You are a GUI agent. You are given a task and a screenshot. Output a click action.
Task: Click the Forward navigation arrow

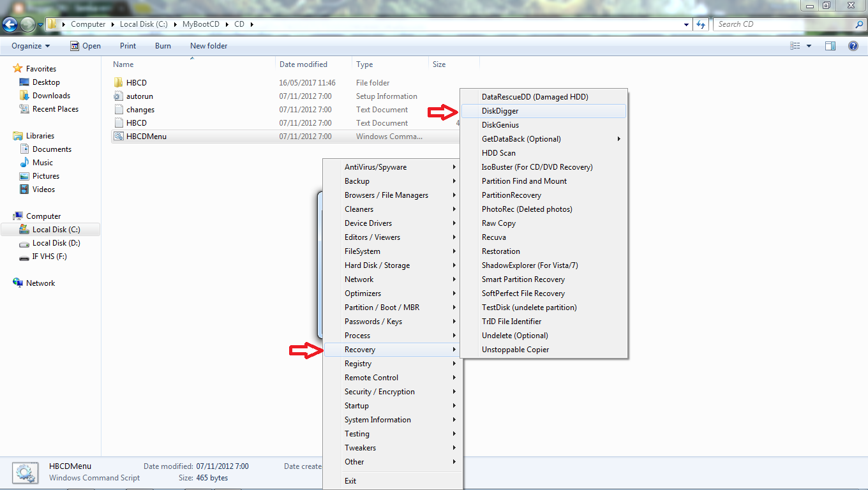pyautogui.click(x=27, y=25)
